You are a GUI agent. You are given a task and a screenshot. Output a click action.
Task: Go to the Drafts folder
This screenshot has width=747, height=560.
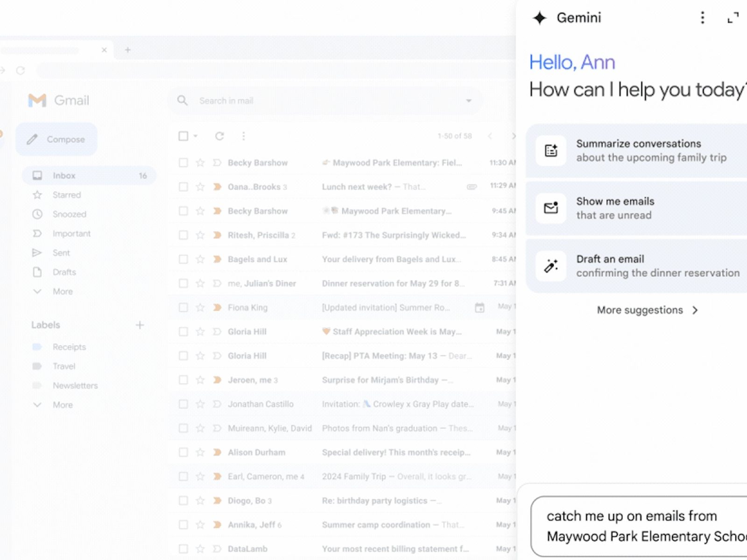pos(64,272)
